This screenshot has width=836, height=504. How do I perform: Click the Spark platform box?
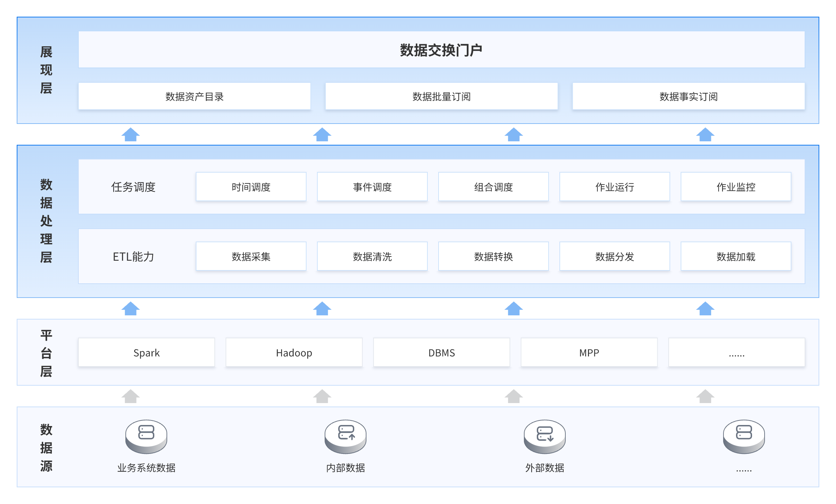pyautogui.click(x=146, y=353)
